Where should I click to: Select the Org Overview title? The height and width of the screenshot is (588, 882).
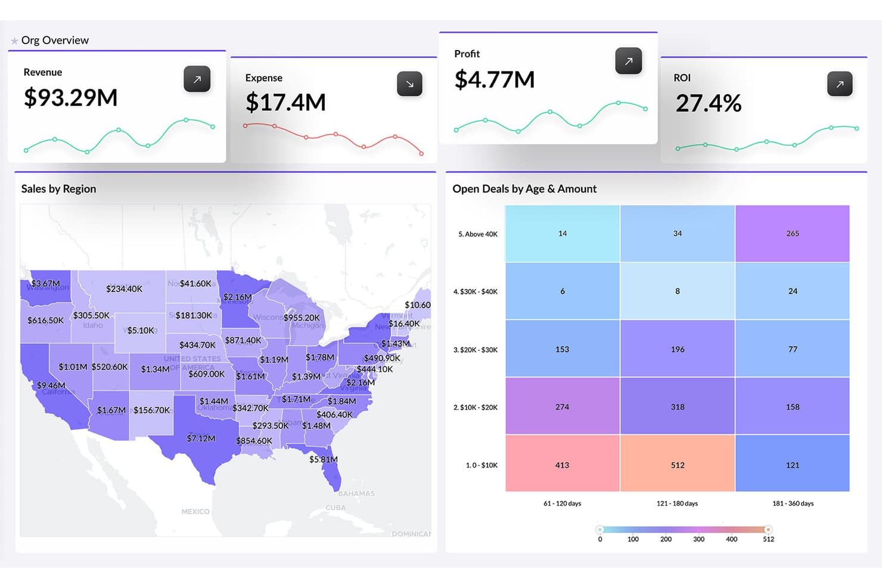tap(55, 40)
